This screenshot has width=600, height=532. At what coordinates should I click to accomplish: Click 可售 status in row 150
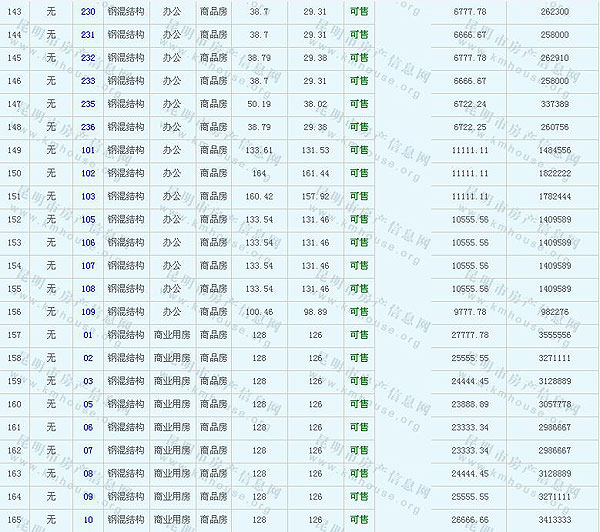coord(359,173)
